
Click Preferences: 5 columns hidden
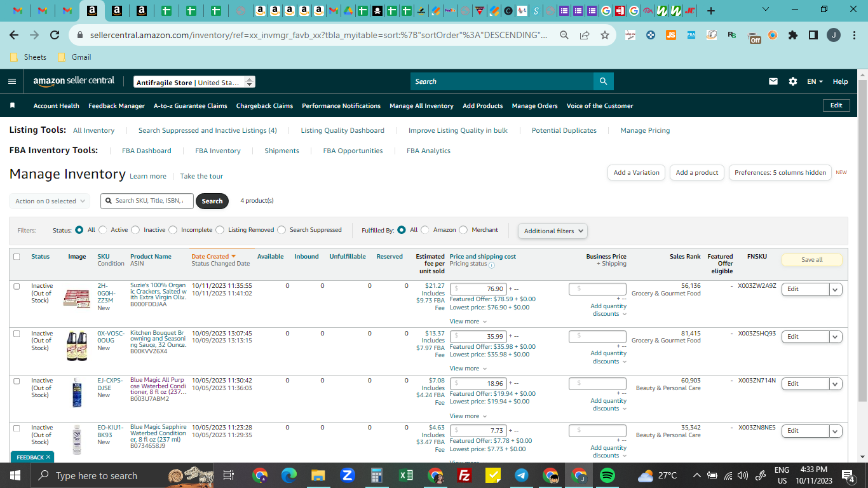[780, 172]
